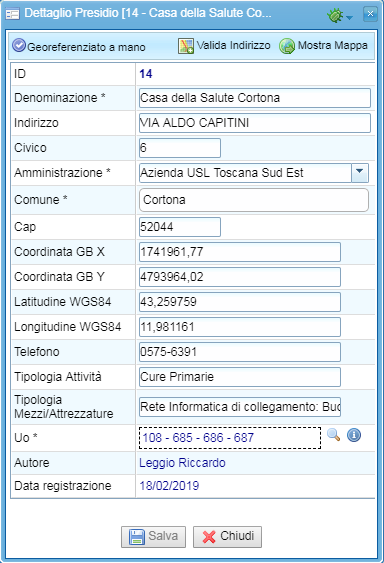Click the Comune * label

click(41, 200)
